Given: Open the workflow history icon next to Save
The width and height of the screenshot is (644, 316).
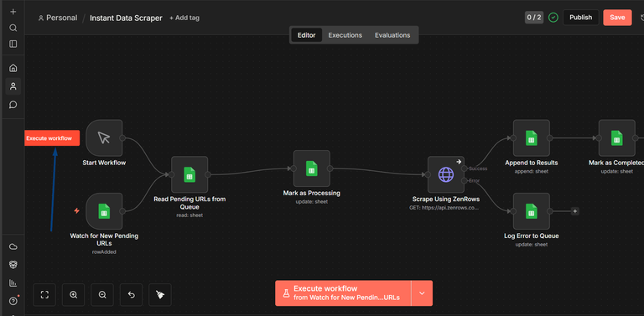Looking at the screenshot, I should click(x=641, y=18).
